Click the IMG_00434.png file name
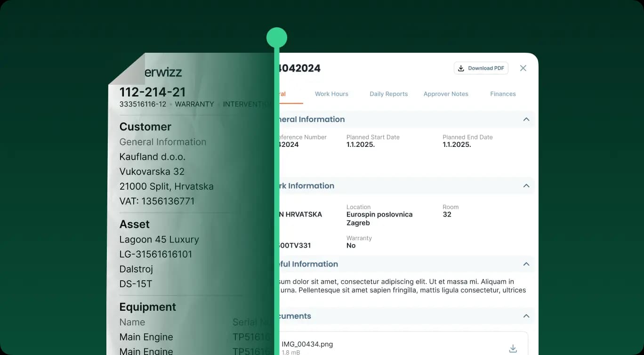This screenshot has width=644, height=355. pos(307,344)
